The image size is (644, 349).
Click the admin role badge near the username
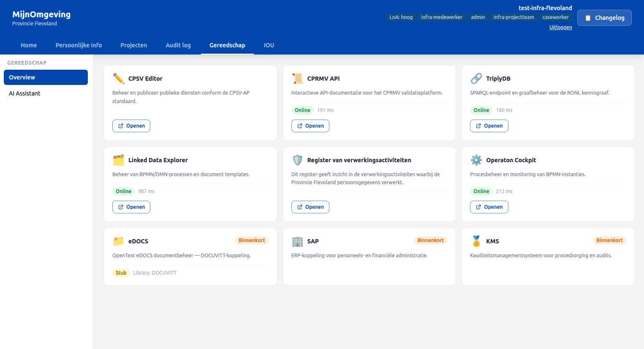click(x=478, y=17)
